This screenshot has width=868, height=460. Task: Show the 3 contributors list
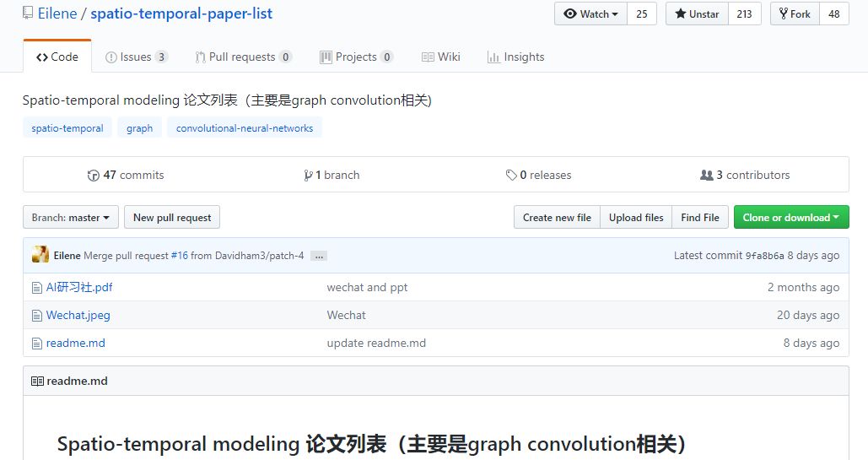(x=745, y=175)
